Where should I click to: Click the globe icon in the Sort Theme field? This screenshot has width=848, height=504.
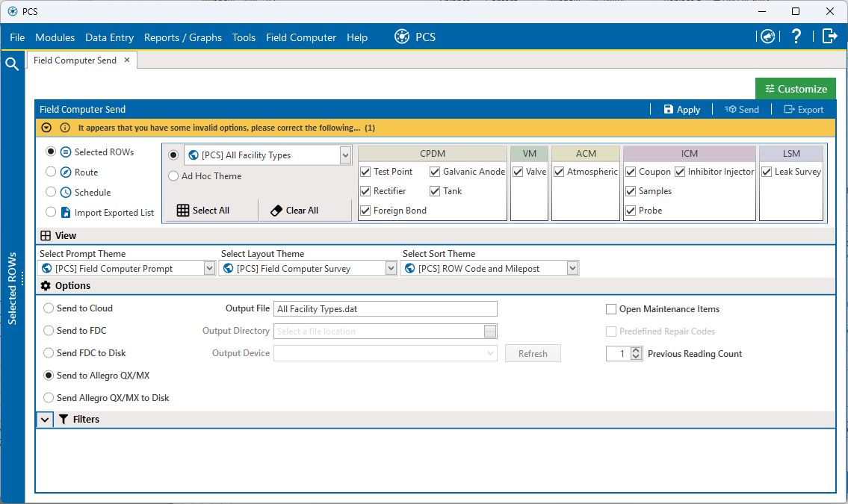click(410, 269)
